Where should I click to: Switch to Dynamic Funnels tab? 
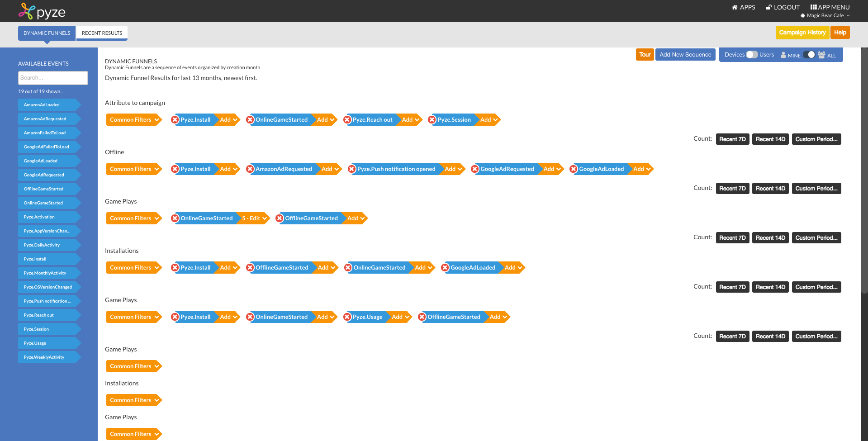click(x=47, y=33)
